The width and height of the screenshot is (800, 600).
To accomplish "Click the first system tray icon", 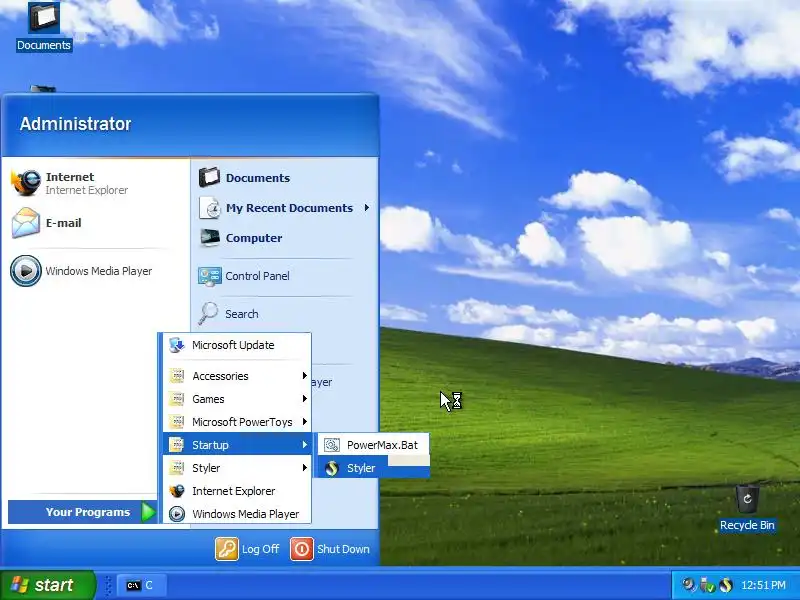I will [x=689, y=585].
